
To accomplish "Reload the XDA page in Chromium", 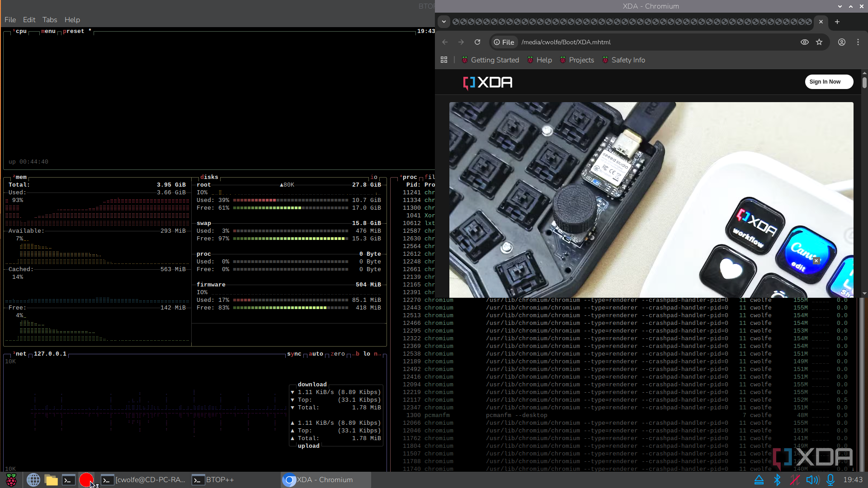I will (x=477, y=42).
